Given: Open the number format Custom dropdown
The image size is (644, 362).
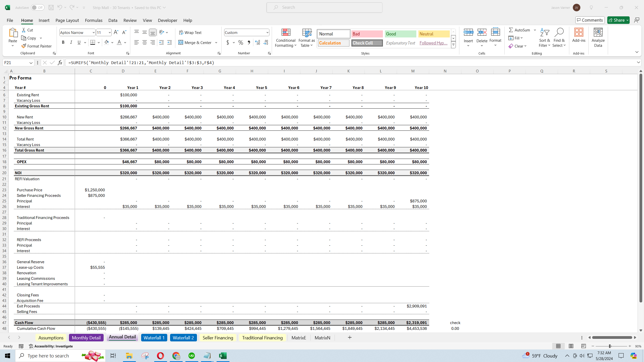Looking at the screenshot, I should click(x=267, y=32).
